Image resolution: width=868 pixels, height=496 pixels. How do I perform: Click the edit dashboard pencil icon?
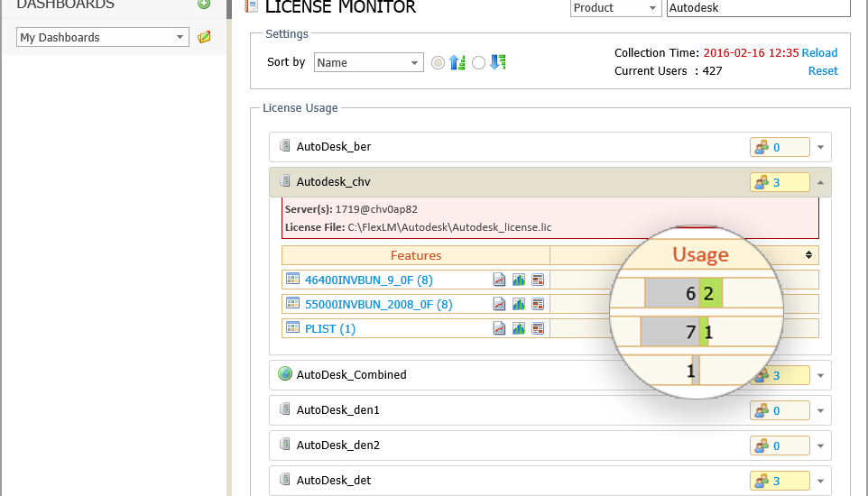point(204,37)
